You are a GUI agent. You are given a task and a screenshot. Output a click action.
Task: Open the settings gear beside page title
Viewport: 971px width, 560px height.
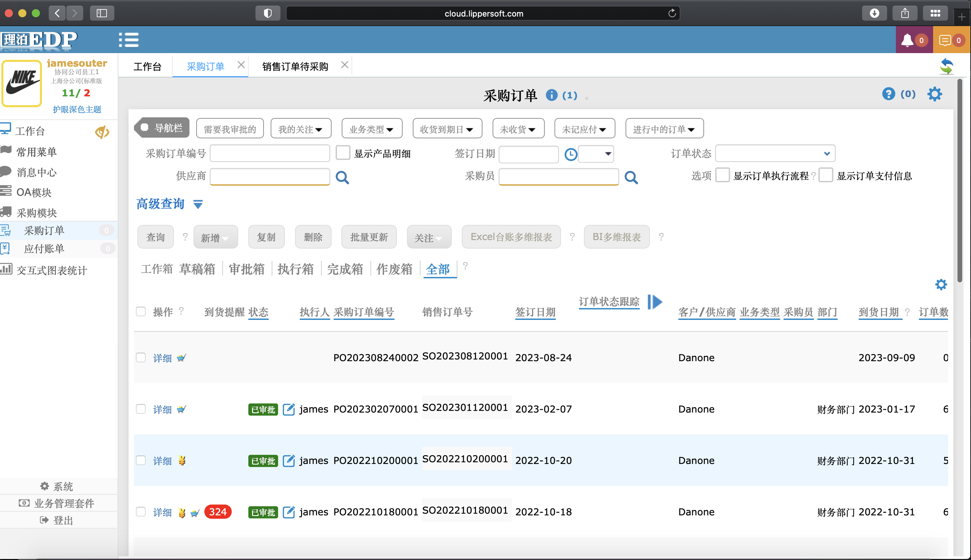tap(934, 94)
